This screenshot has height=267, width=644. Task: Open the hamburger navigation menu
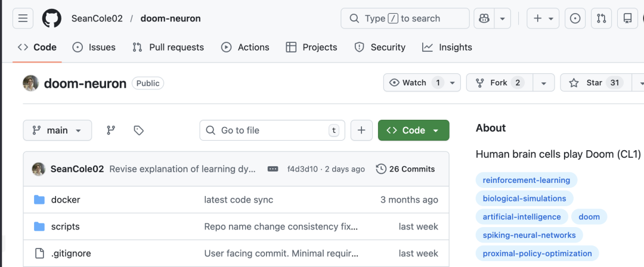(x=23, y=18)
